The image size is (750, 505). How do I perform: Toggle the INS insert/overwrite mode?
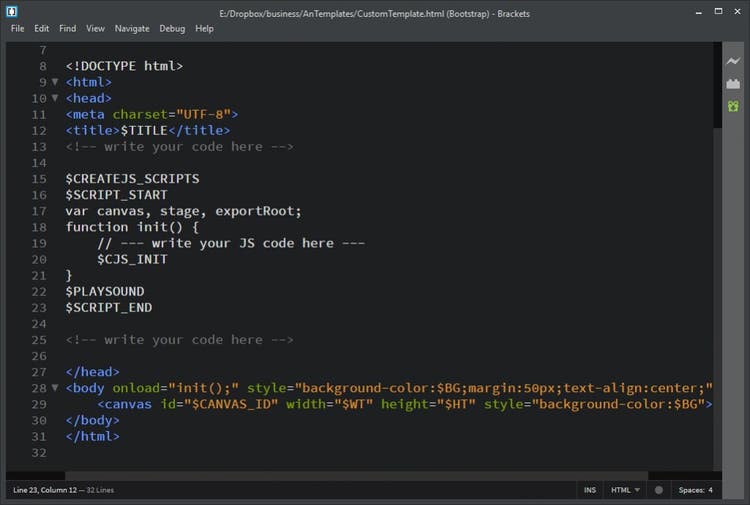click(x=590, y=490)
